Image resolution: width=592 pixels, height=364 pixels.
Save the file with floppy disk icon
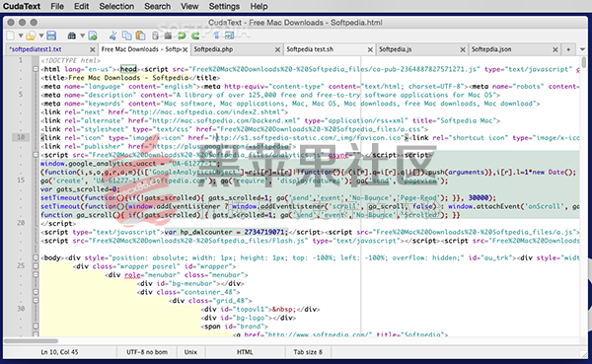pos(51,36)
